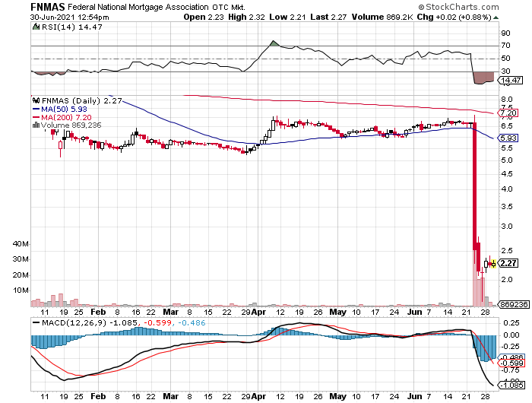Click the FNMAS ticker symbol title
The height and width of the screenshot is (403, 532).
click(x=48, y=7)
